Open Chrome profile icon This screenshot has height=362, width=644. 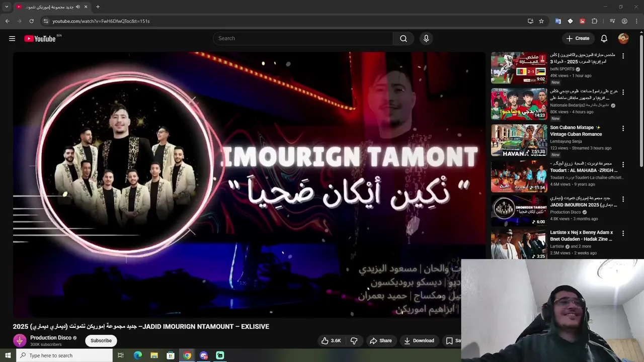click(624, 21)
